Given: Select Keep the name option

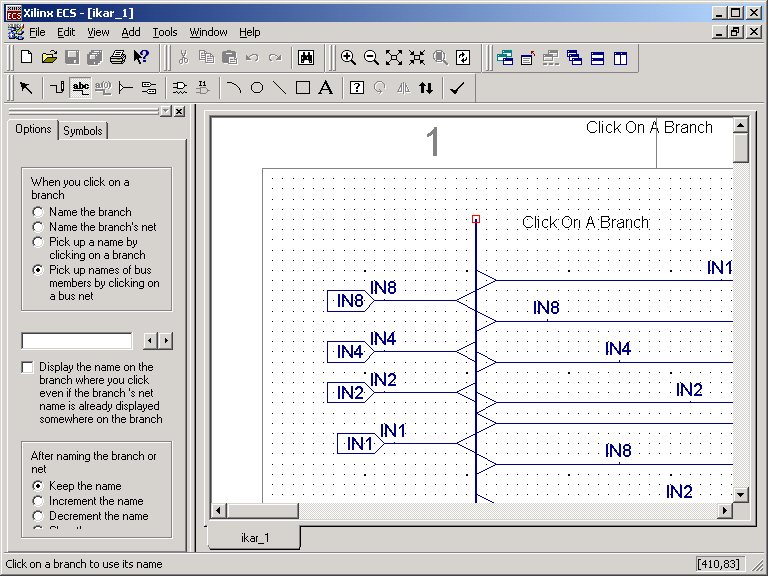Looking at the screenshot, I should coord(37,486).
